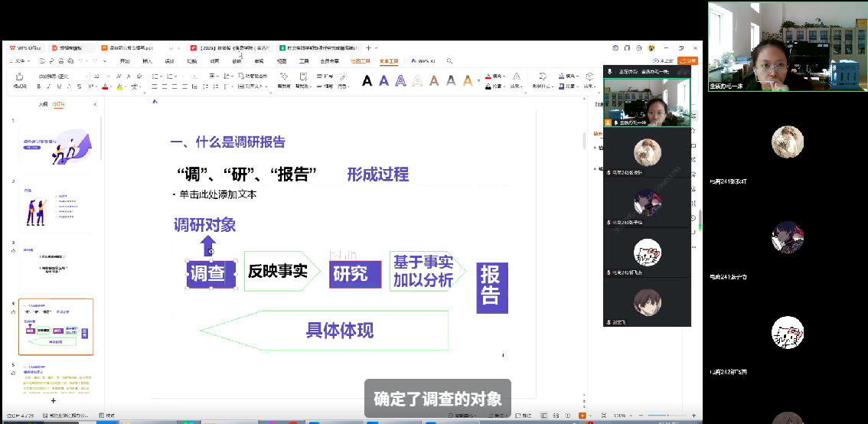
Task: Click the yellow text highlight icon
Action: [120, 87]
